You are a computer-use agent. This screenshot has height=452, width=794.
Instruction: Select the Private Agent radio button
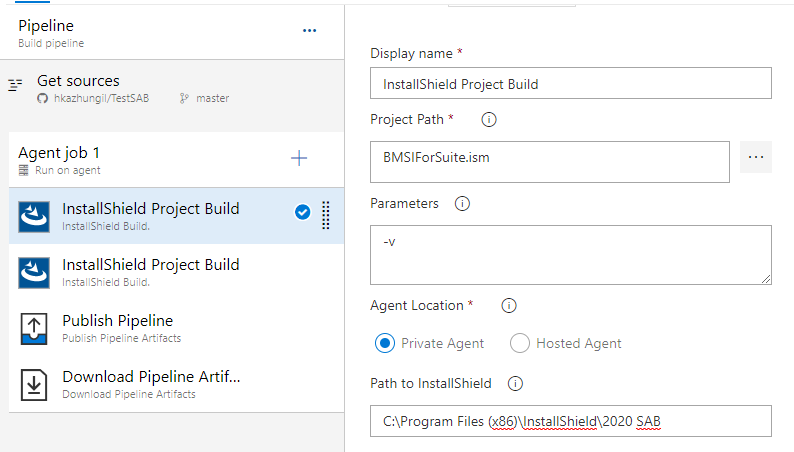point(385,343)
